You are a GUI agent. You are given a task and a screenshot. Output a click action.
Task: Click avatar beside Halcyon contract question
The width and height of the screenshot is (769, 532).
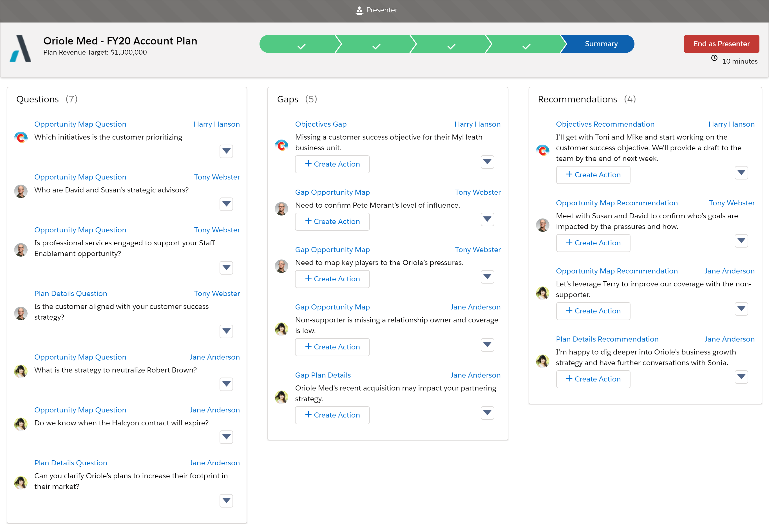point(21,424)
